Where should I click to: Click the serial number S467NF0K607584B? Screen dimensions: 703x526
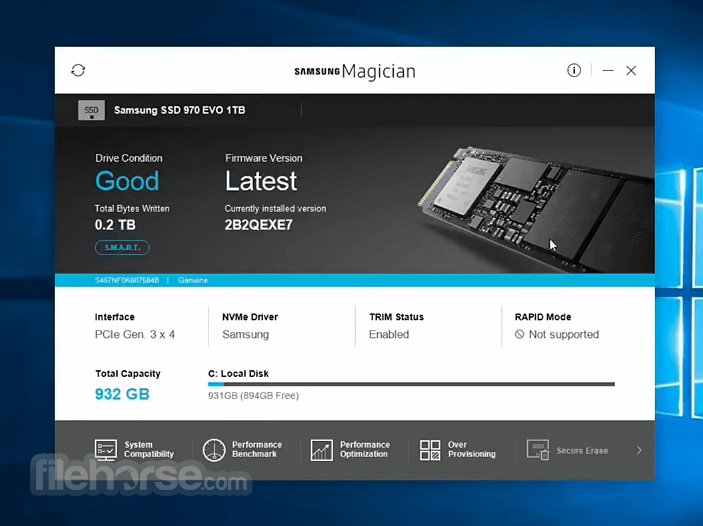pyautogui.click(x=127, y=280)
